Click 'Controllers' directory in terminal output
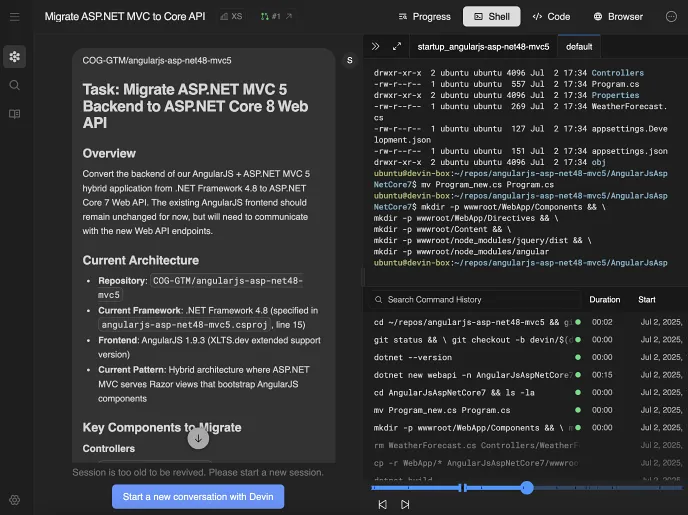This screenshot has width=688, height=515. [617, 73]
